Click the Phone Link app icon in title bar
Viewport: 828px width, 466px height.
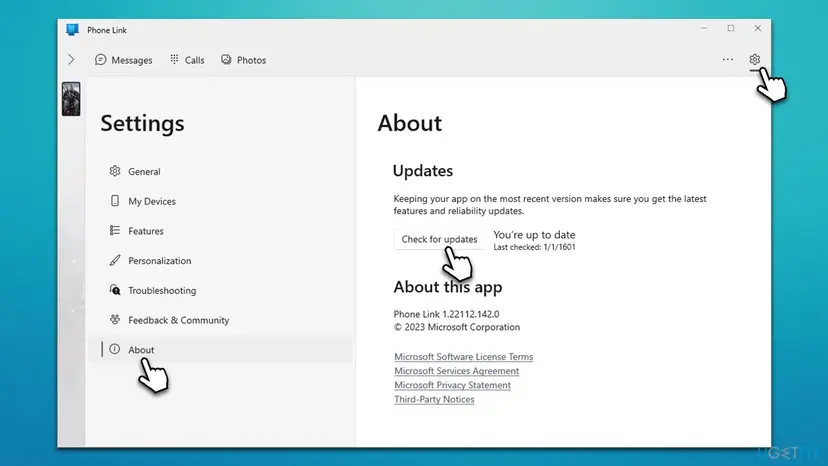click(x=72, y=30)
